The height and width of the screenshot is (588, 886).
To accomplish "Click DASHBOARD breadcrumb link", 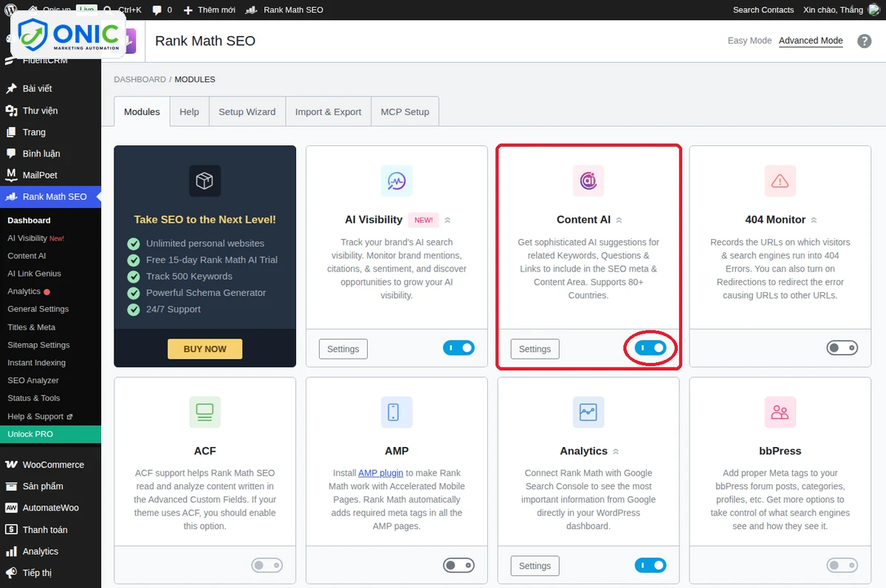I will tap(140, 79).
